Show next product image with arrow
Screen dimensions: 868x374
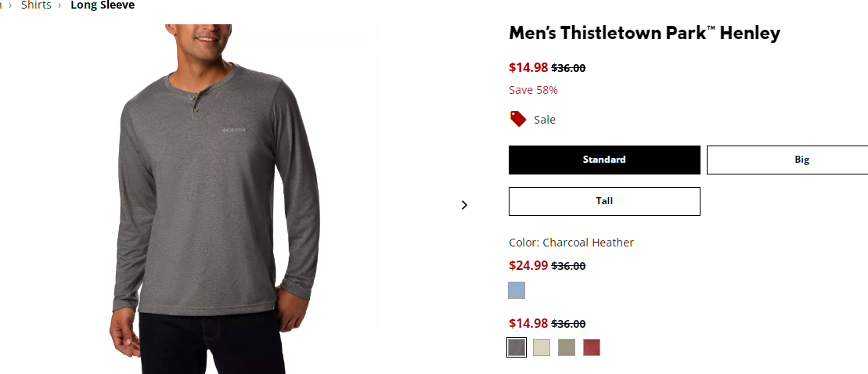click(464, 205)
